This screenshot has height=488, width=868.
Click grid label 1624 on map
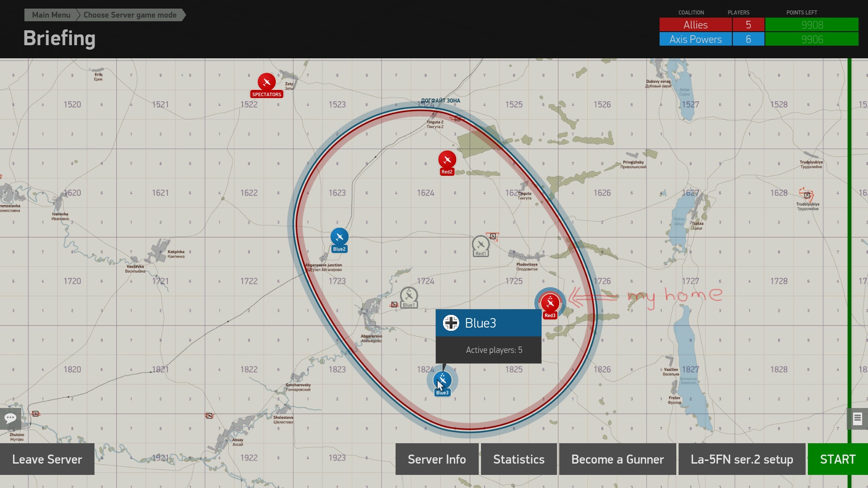pyautogui.click(x=425, y=193)
